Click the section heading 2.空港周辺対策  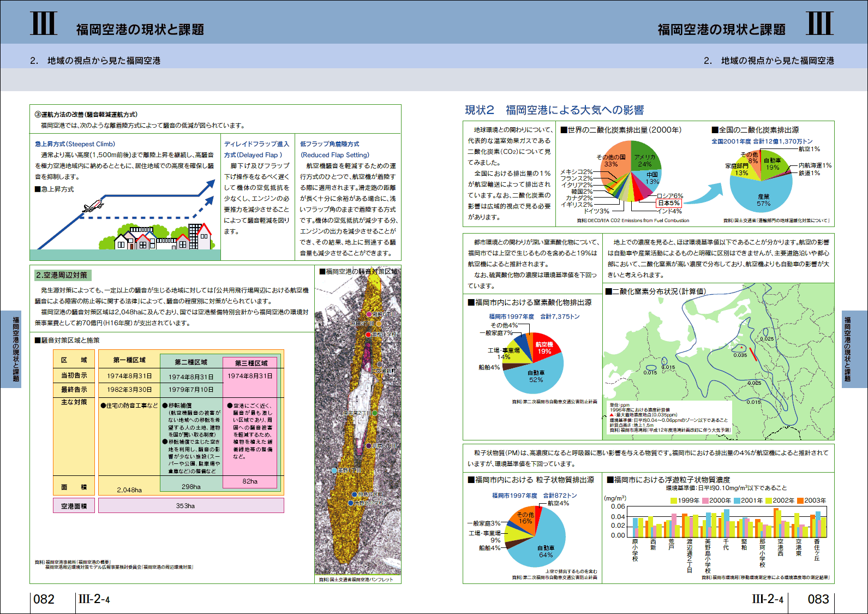[62, 275]
